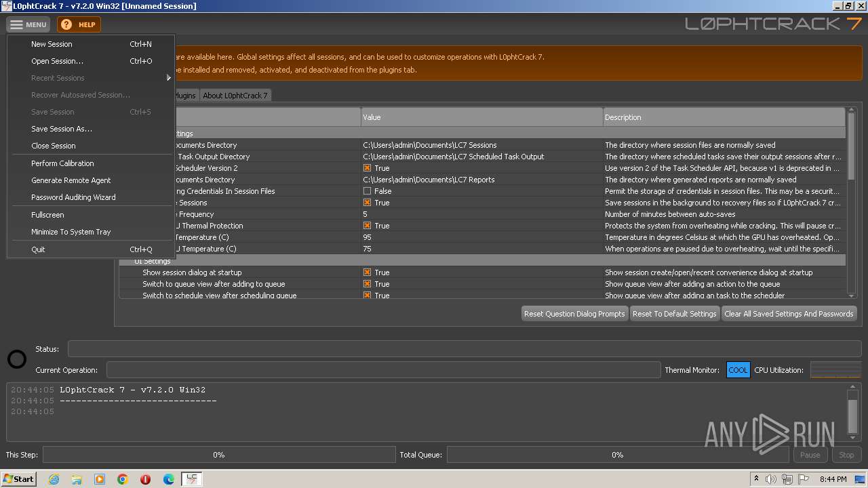868x488 pixels.
Task: Select the overheat temperature value 95
Action: [x=367, y=237]
